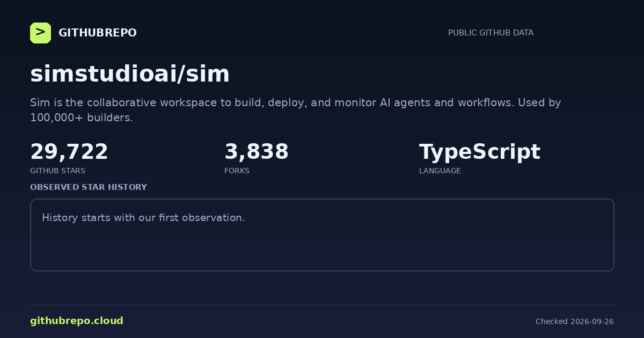Click the arrow symbol inside the logo
This screenshot has width=644, height=338.
tap(40, 33)
